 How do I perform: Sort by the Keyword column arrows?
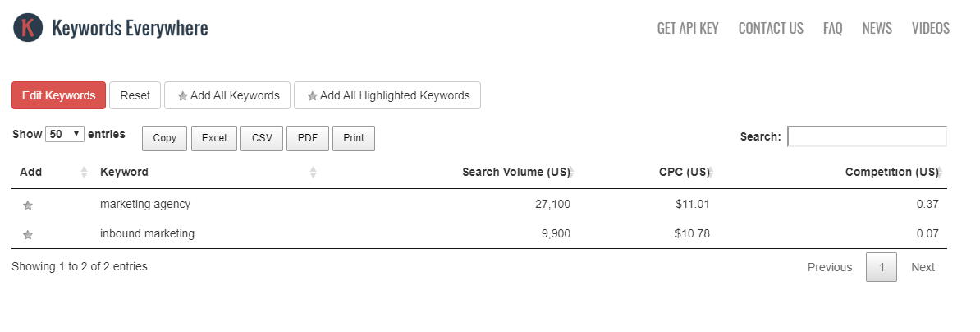pyautogui.click(x=313, y=173)
